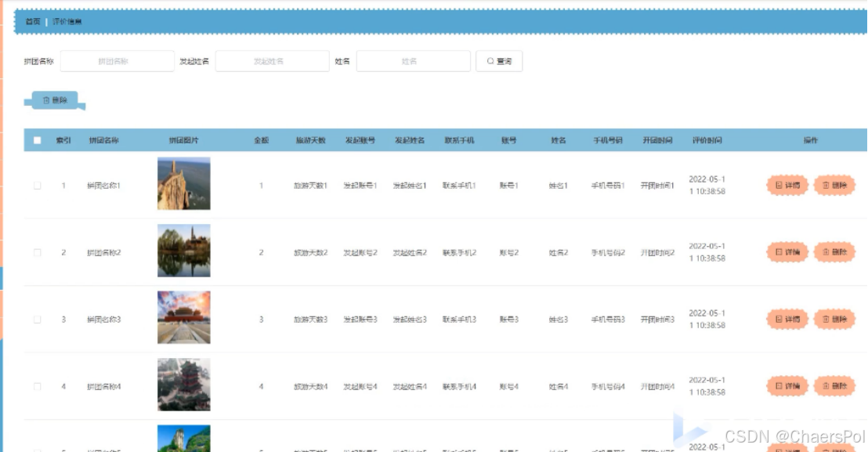Viewport: 868px width, 452px height.
Task: Click the 索引 column header
Action: [63, 140]
